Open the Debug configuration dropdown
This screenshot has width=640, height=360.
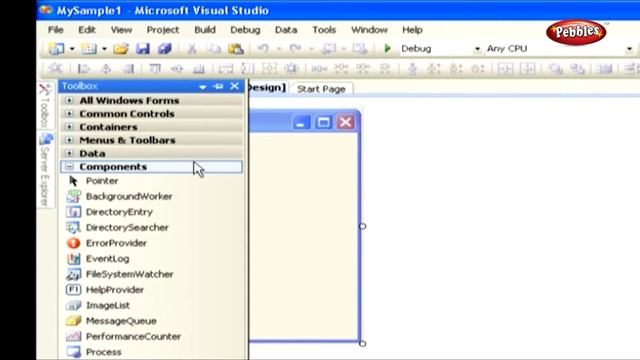477,49
